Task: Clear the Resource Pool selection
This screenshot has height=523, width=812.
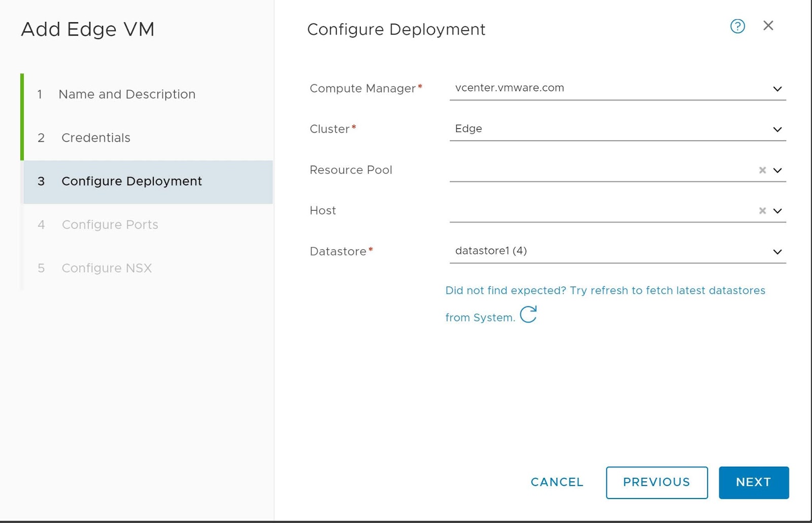Action: tap(762, 171)
